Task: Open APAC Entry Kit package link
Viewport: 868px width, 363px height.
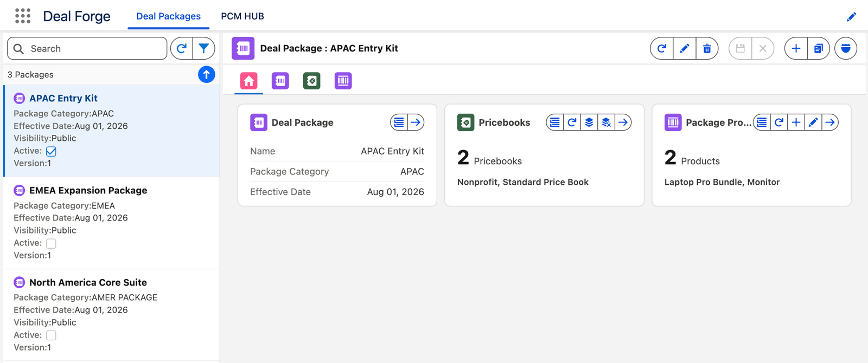Action: (x=63, y=98)
